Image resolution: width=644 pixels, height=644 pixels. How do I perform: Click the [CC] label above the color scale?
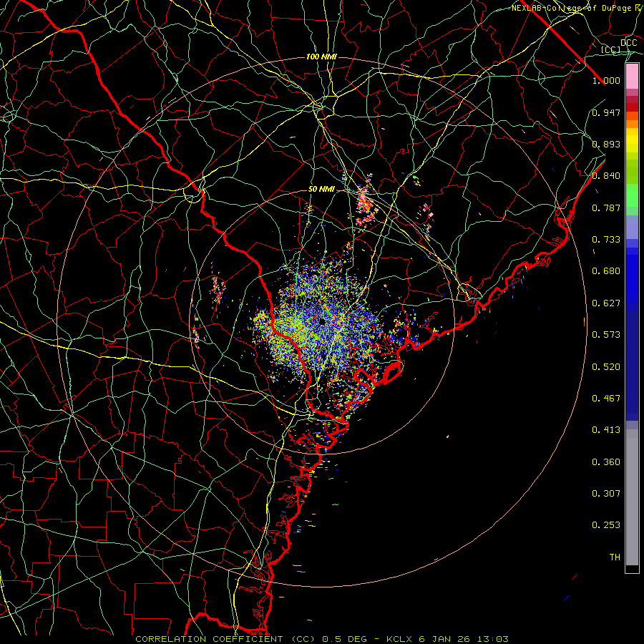click(611, 49)
